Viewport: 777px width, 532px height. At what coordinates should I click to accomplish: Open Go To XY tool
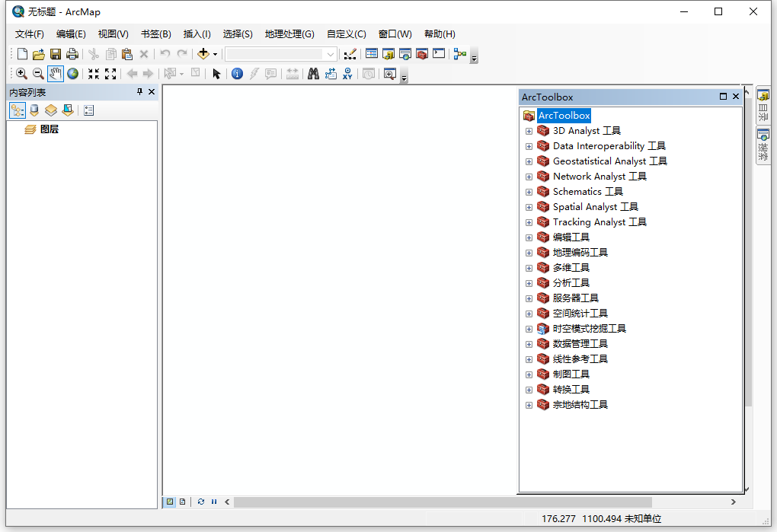347,74
